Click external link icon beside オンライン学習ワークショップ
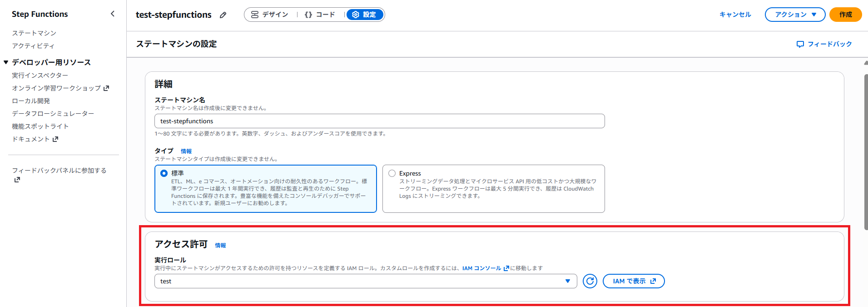The width and height of the screenshot is (868, 307). (x=106, y=88)
